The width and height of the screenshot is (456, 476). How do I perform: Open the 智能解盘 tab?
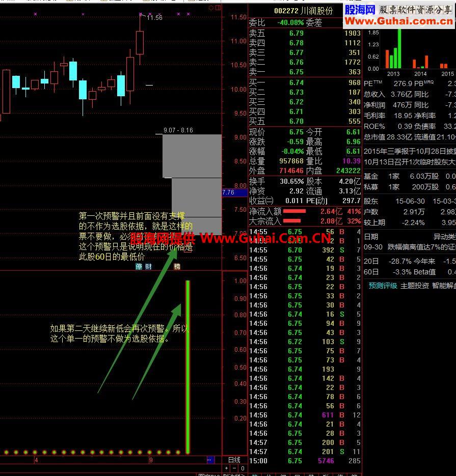tap(444, 286)
